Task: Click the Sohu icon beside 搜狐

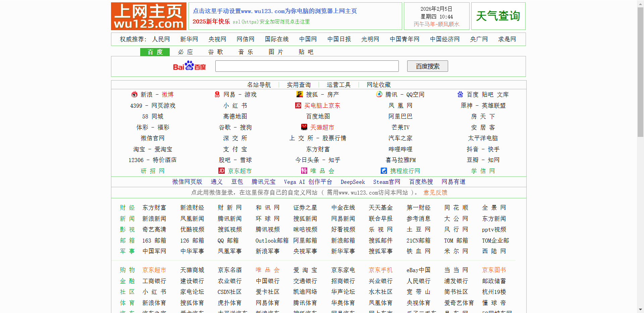Action: click(300, 95)
